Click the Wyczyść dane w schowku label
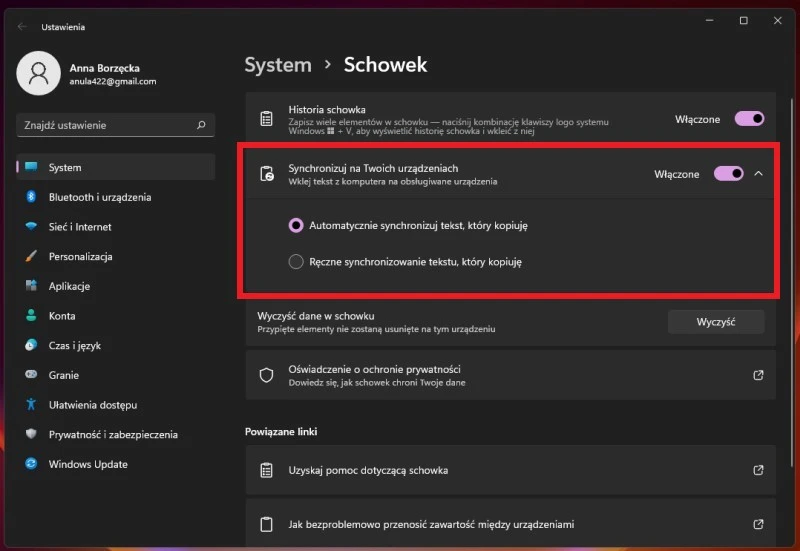 pyautogui.click(x=316, y=316)
